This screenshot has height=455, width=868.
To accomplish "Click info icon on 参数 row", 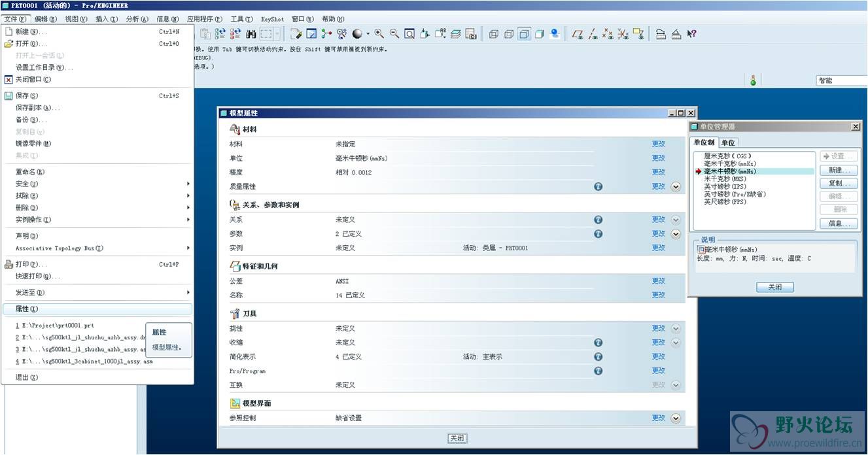I will 598,233.
